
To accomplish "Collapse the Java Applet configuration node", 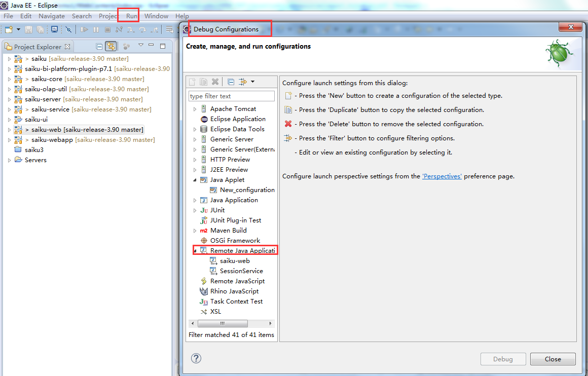I will pyautogui.click(x=195, y=180).
